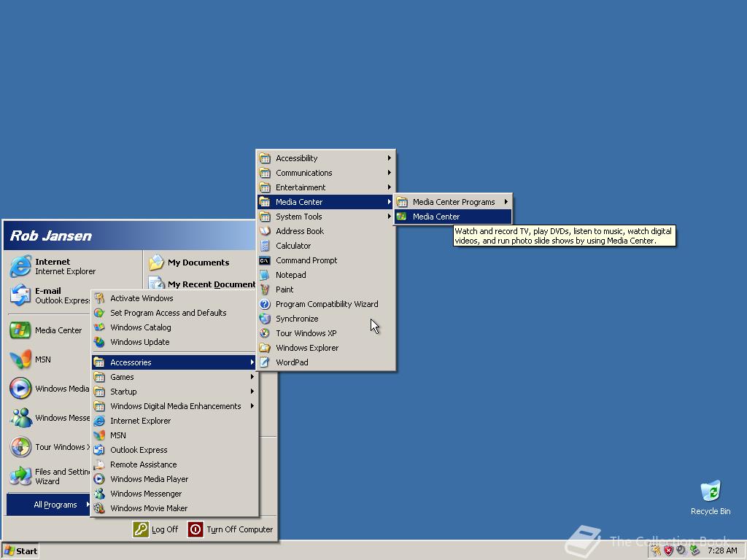Select Windows Media Player in All Programs
Viewport: 747px width, 560px height.
pyautogui.click(x=175, y=480)
